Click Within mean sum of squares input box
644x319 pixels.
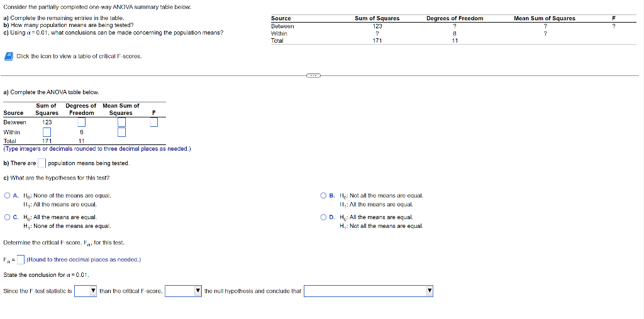coord(121,132)
